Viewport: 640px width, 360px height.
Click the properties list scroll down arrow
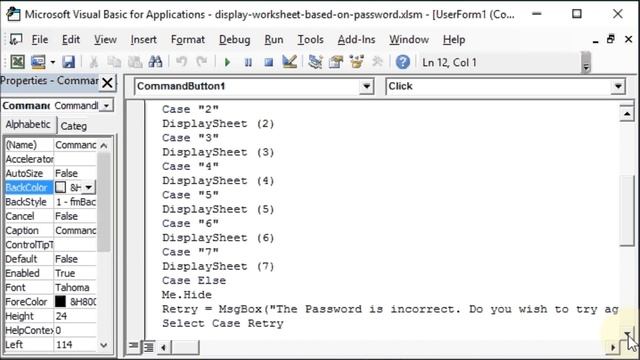coord(104,345)
